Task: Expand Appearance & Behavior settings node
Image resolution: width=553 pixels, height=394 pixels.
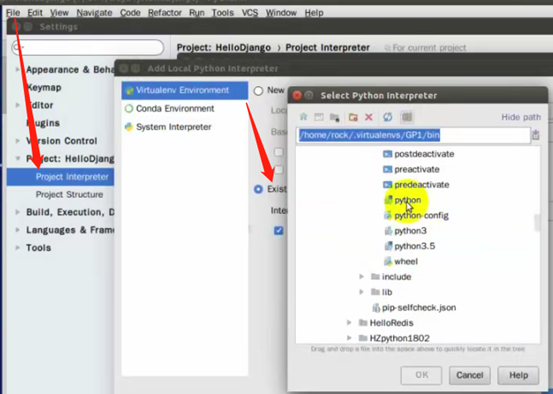Action: point(18,69)
